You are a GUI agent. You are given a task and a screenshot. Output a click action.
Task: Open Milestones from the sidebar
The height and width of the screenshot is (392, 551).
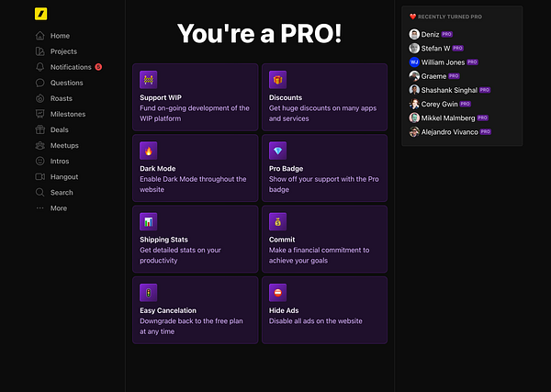click(68, 114)
